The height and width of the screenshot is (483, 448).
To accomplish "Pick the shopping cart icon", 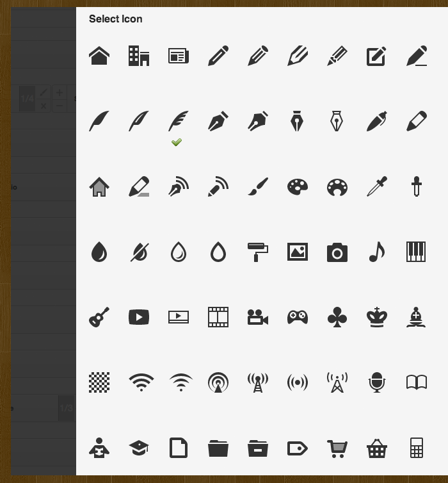I will (337, 448).
